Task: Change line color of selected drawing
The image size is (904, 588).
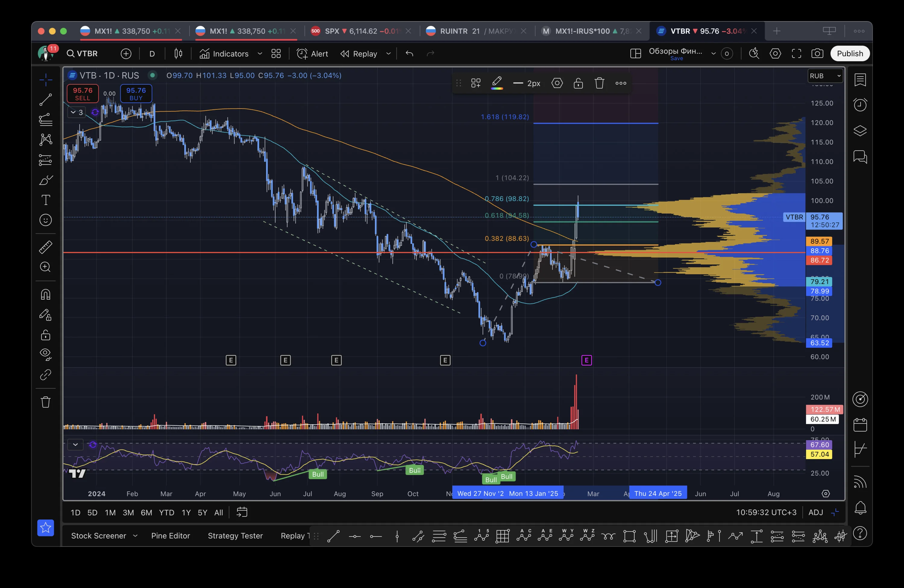Action: (497, 83)
